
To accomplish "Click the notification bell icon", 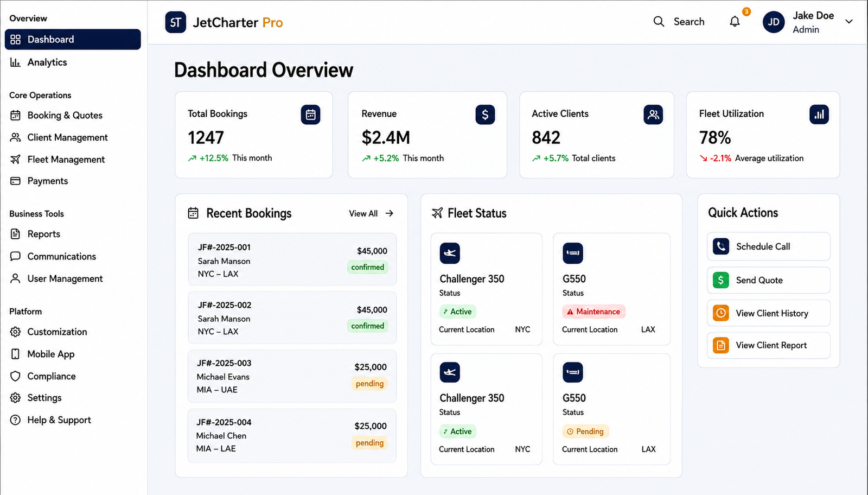I will tap(735, 22).
